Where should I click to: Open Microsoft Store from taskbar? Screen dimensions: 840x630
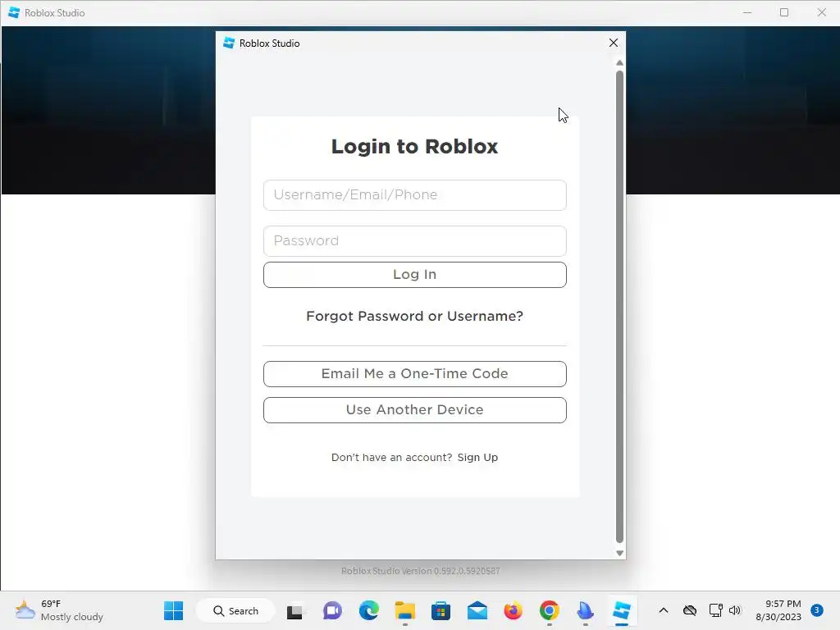point(441,610)
